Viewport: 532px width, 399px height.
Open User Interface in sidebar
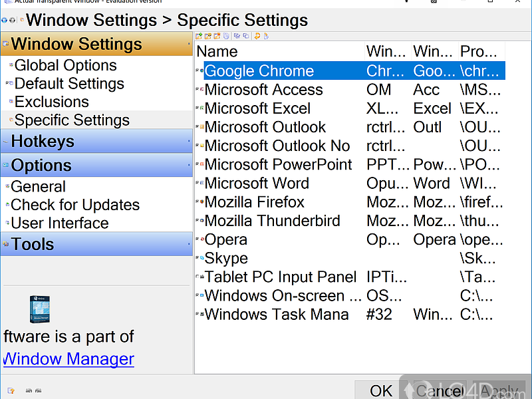pyautogui.click(x=60, y=223)
